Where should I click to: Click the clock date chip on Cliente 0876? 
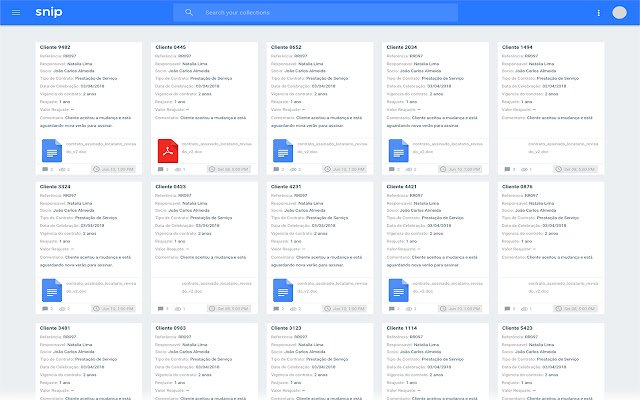pos(576,309)
